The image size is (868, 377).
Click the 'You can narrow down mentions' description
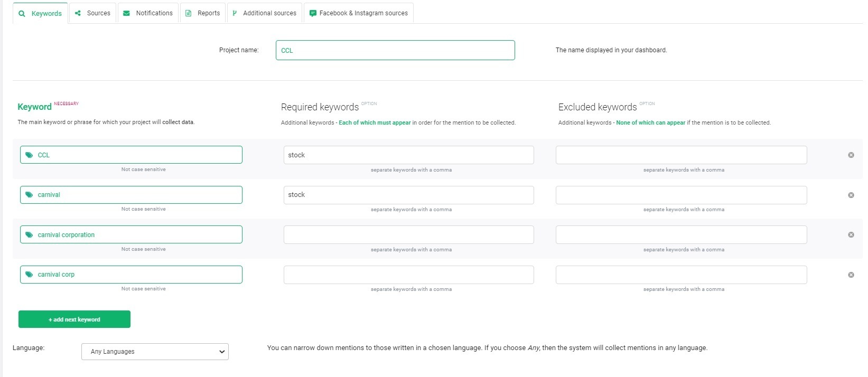click(487, 348)
